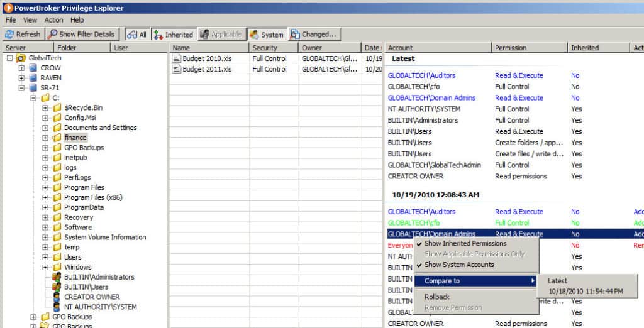Open the File menu
Screen dimensions: 644x328
[x=11, y=20]
